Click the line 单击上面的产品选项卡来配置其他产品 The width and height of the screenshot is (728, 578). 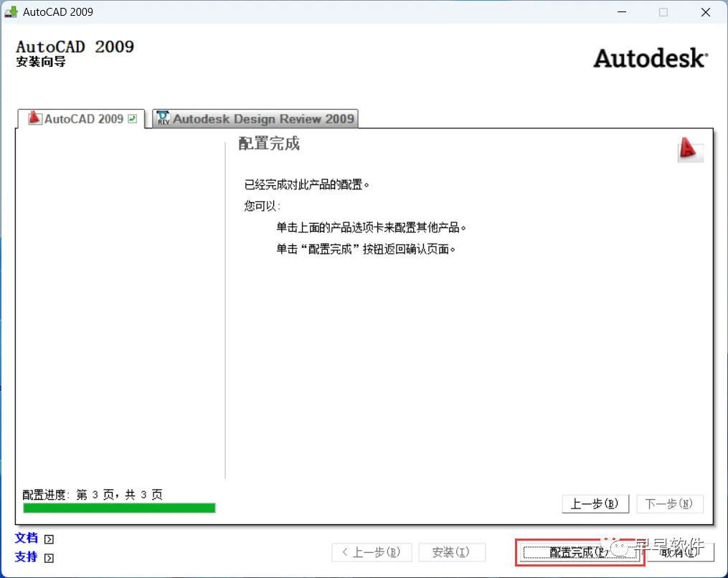tap(371, 227)
